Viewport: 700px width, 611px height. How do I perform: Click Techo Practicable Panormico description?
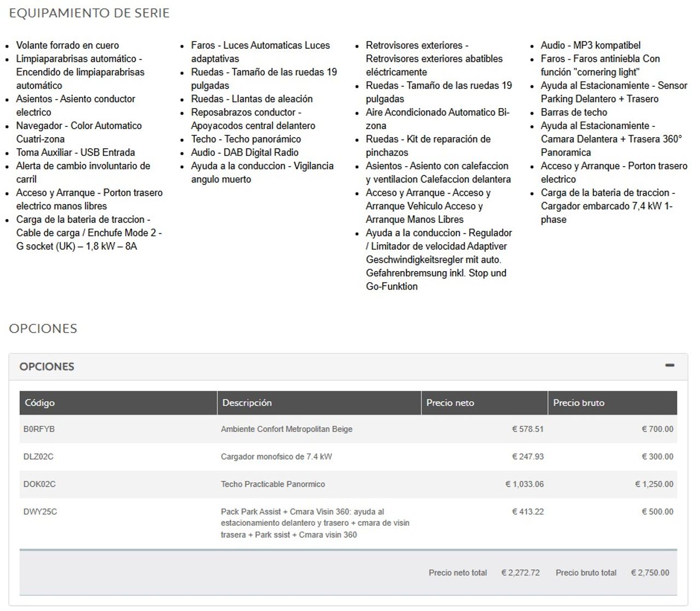[x=273, y=484]
